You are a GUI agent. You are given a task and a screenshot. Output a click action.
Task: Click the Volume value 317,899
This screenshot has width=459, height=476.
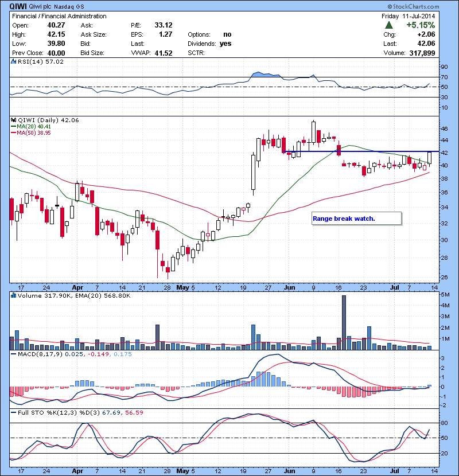tap(422, 53)
